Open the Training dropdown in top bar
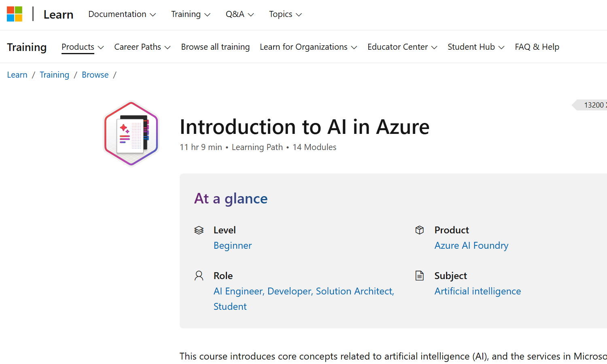Viewport: 607px width, 364px height. click(191, 14)
